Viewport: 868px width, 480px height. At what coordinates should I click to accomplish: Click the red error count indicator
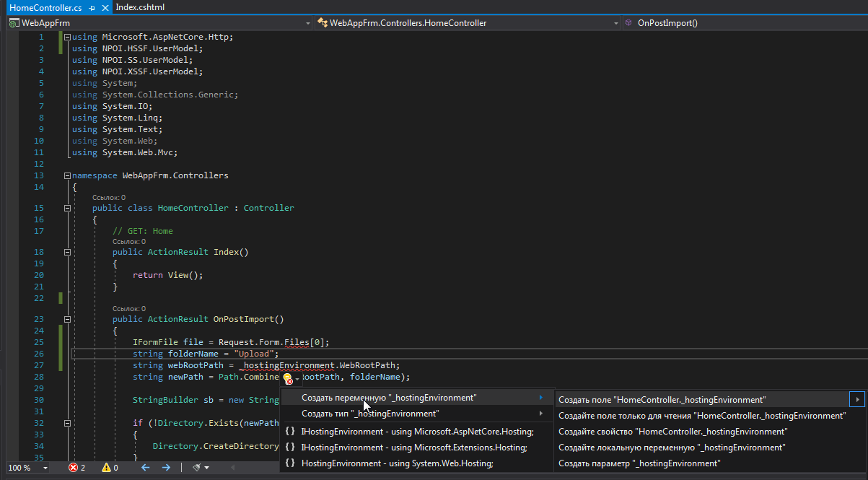(x=76, y=468)
